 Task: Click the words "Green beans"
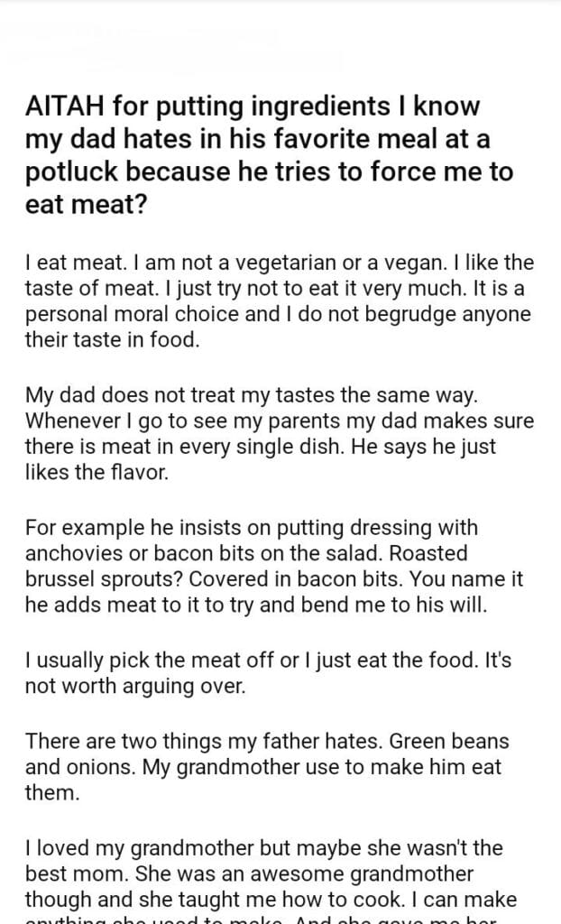click(458, 741)
